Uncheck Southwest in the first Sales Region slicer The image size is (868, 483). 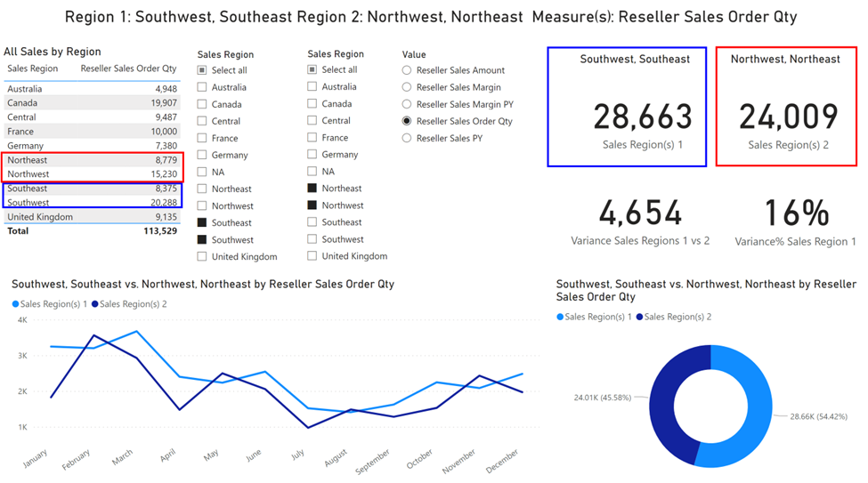coord(202,240)
